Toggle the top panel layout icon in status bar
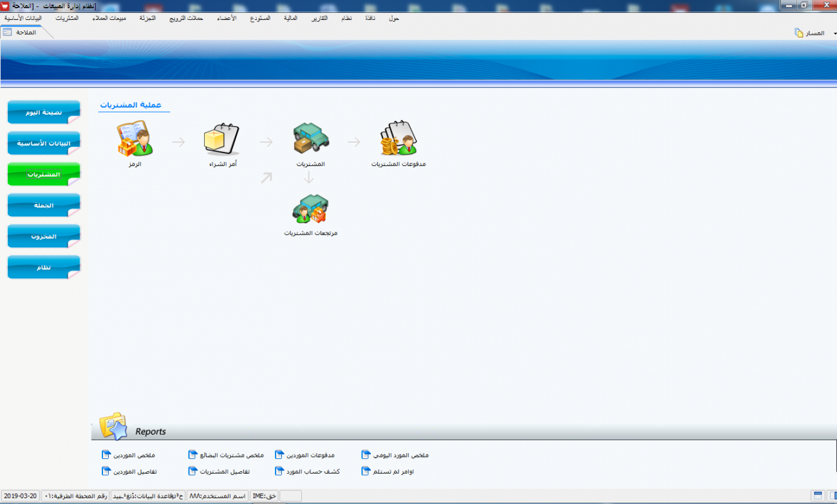 click(818, 496)
